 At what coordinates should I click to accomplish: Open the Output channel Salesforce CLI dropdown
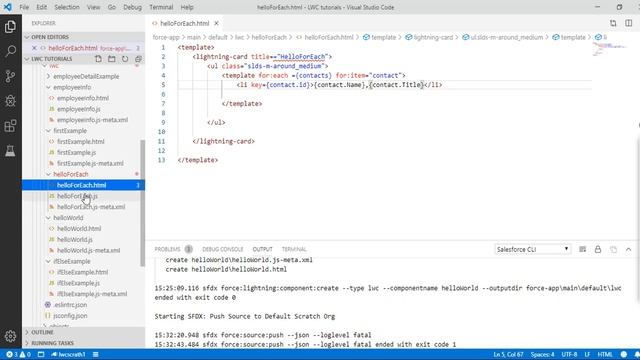[532, 249]
